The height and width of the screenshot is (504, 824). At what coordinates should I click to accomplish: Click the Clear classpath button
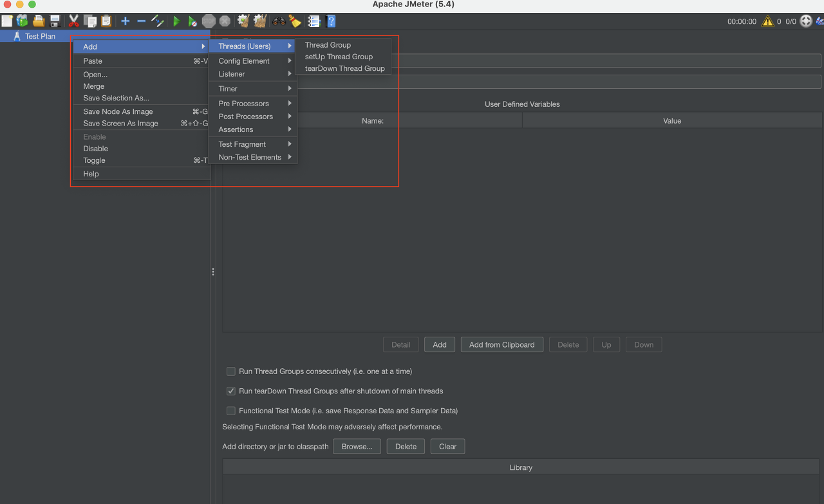click(447, 447)
